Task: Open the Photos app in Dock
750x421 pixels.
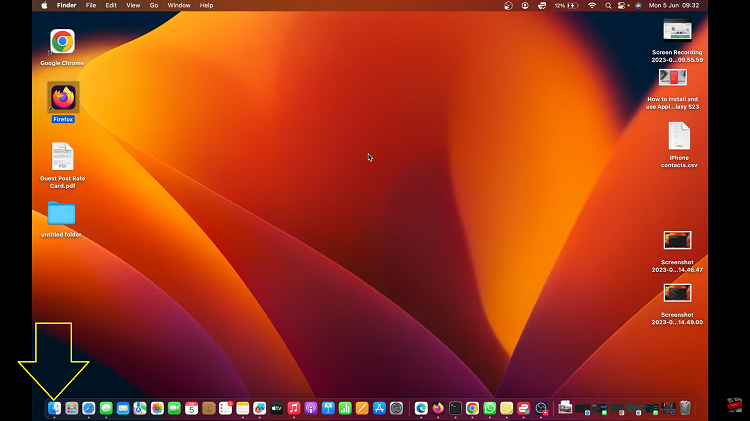Action: [157, 408]
